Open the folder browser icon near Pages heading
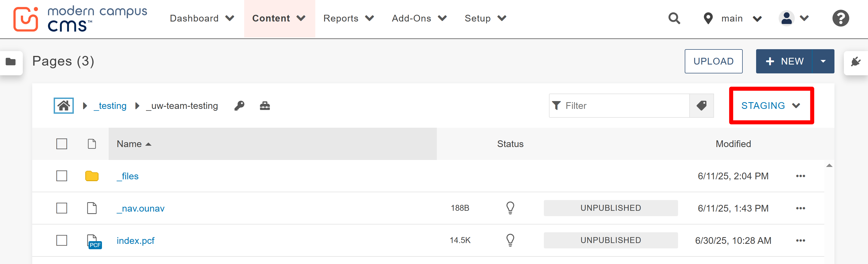This screenshot has height=264, width=868. pyautogui.click(x=10, y=62)
